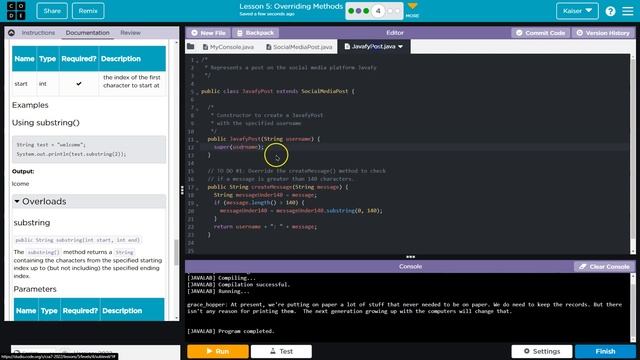Select current level bubble 4
The image size is (640, 360).
(378, 11)
